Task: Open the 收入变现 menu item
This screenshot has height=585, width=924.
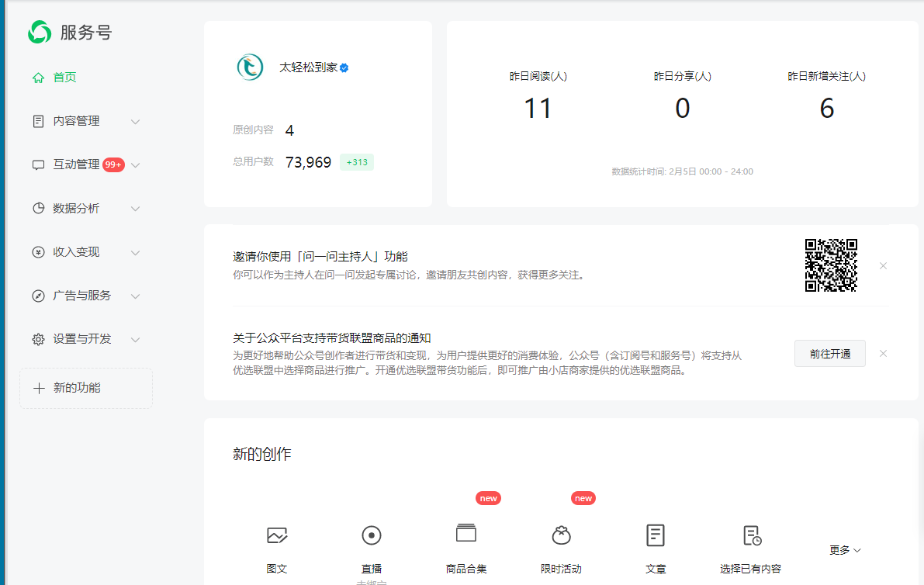Action: pyautogui.click(x=85, y=252)
